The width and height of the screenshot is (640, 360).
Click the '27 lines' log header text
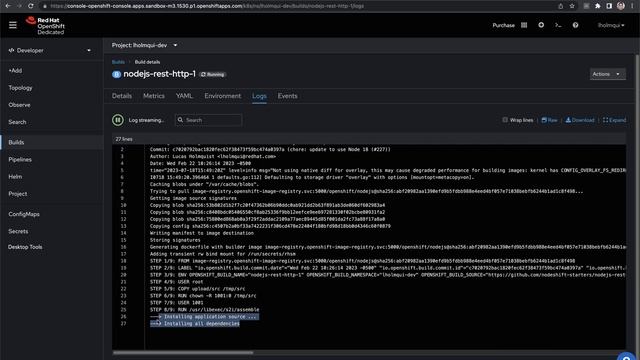pos(124,139)
